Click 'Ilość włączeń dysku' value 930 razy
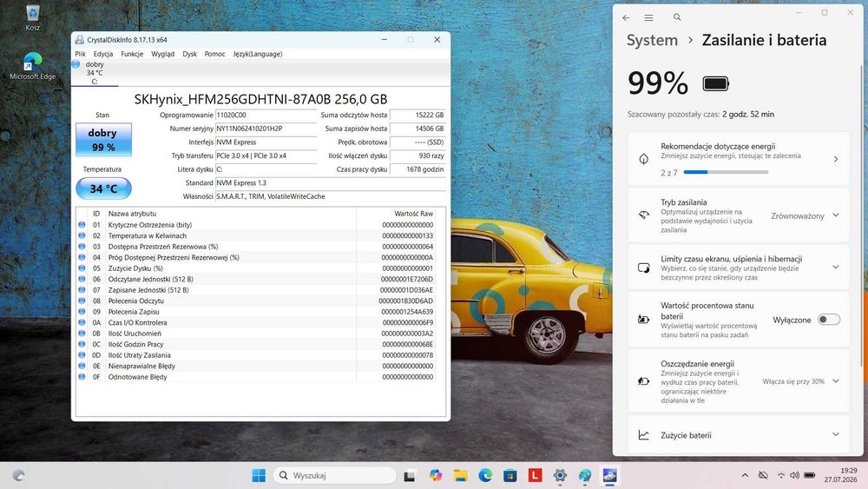Viewport: 868px width, 489px height. [x=418, y=155]
